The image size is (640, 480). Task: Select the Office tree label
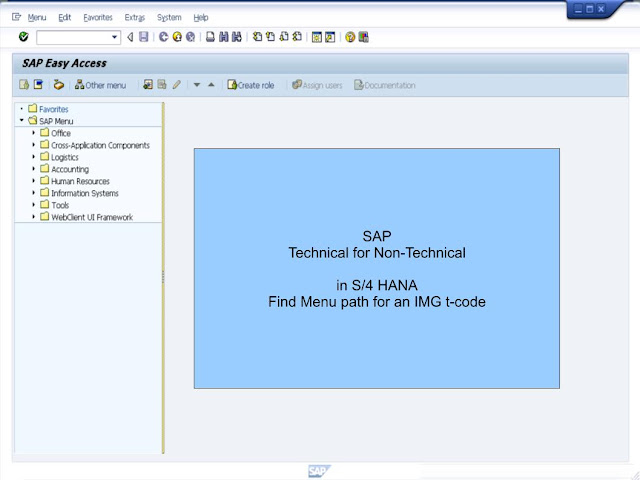61,133
